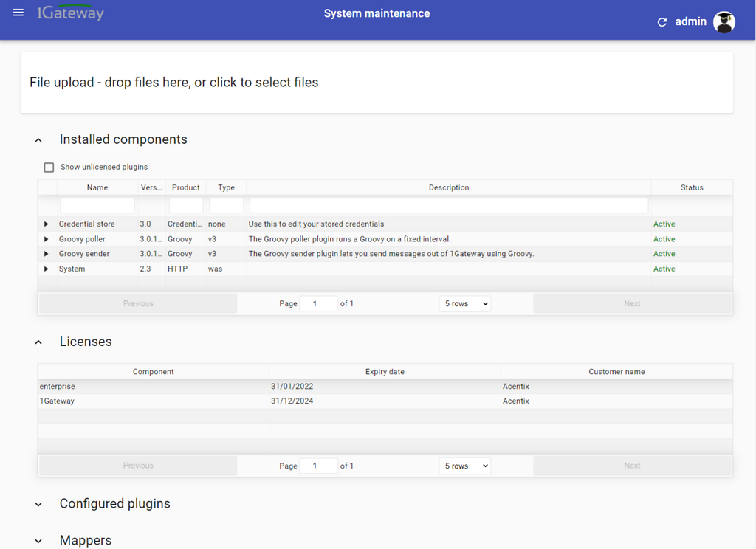Open rows-per-page dropdown in Installed components
This screenshot has height=549, width=756.
pos(464,304)
